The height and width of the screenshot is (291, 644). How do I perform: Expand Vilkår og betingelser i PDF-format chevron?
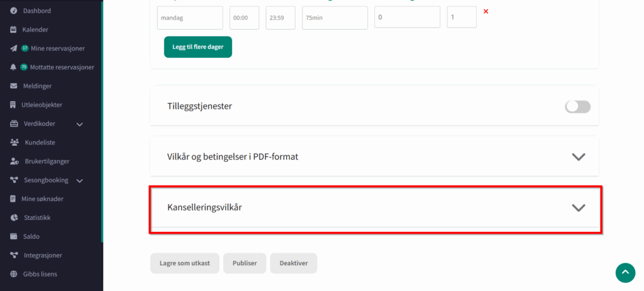click(x=578, y=156)
